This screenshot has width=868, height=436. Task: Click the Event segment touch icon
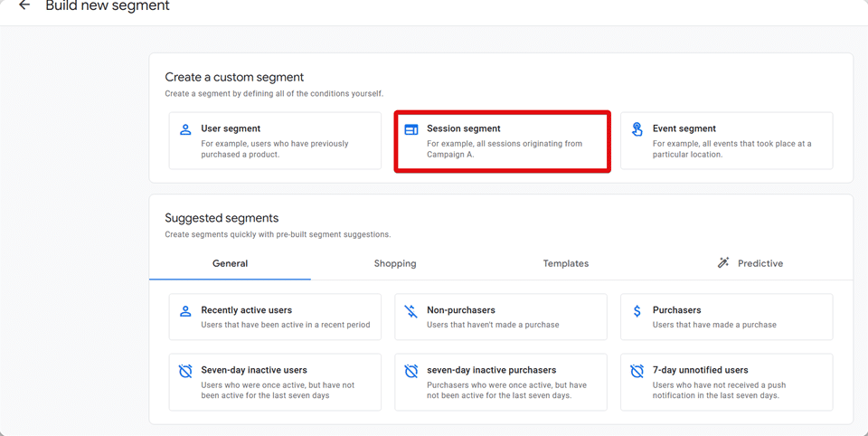[x=637, y=129]
